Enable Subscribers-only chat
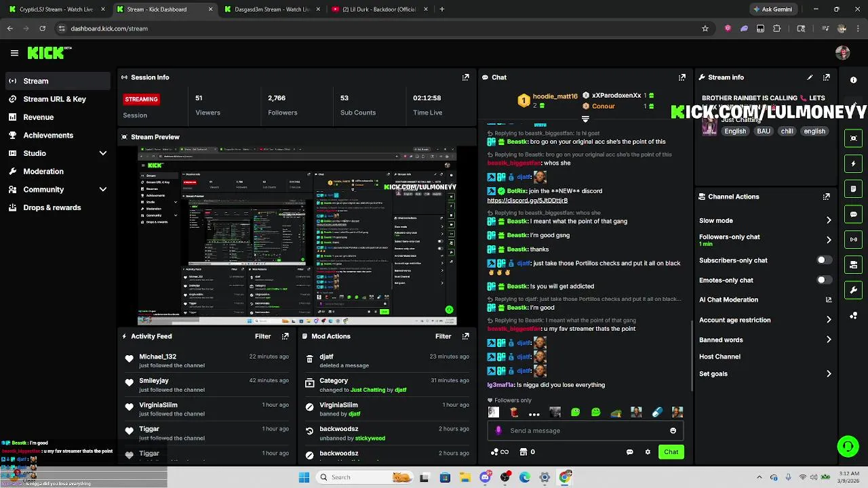This screenshot has width=868, height=488. pos(824,260)
